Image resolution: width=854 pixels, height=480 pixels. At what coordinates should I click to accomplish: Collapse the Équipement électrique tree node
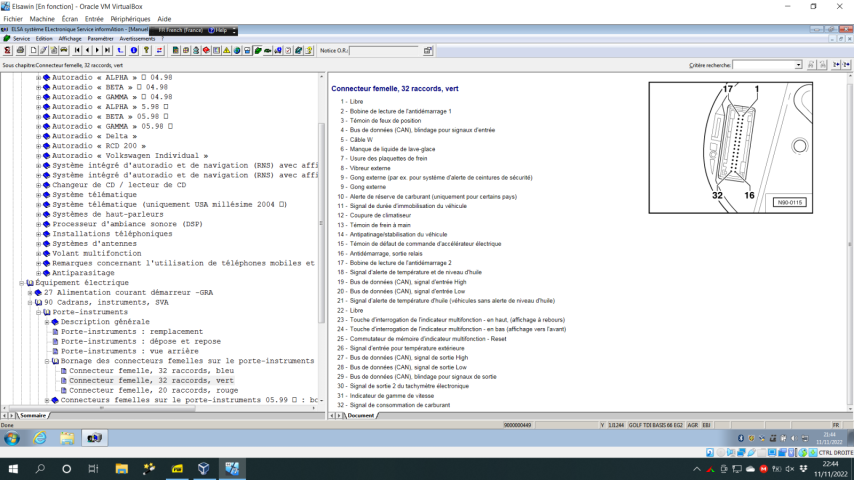21,283
